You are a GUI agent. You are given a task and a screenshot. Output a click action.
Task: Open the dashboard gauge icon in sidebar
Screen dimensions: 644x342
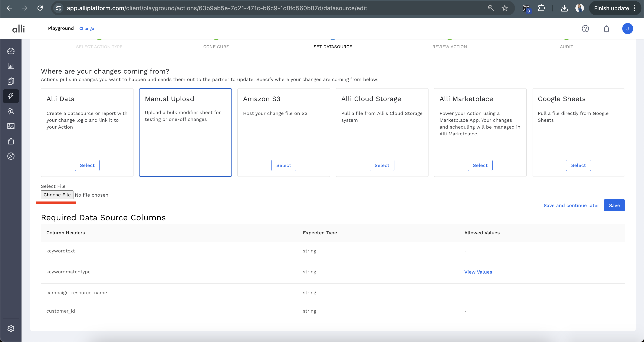(x=11, y=51)
